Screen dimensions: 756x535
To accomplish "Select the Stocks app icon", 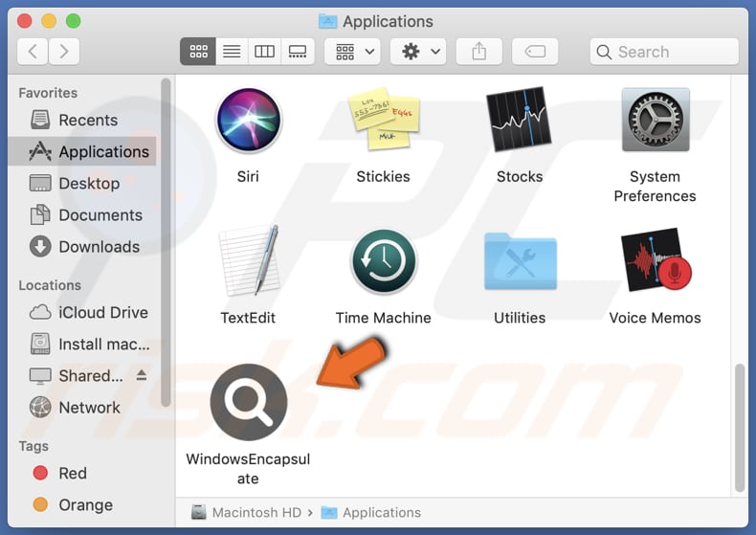I will (519, 120).
